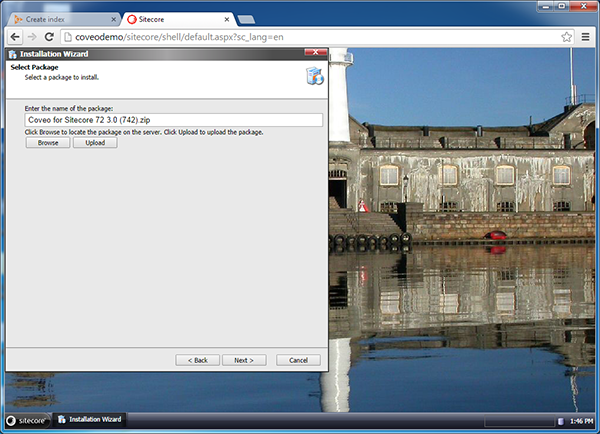600x434 pixels.
Task: Cancel the Installation Wizard
Action: [298, 360]
